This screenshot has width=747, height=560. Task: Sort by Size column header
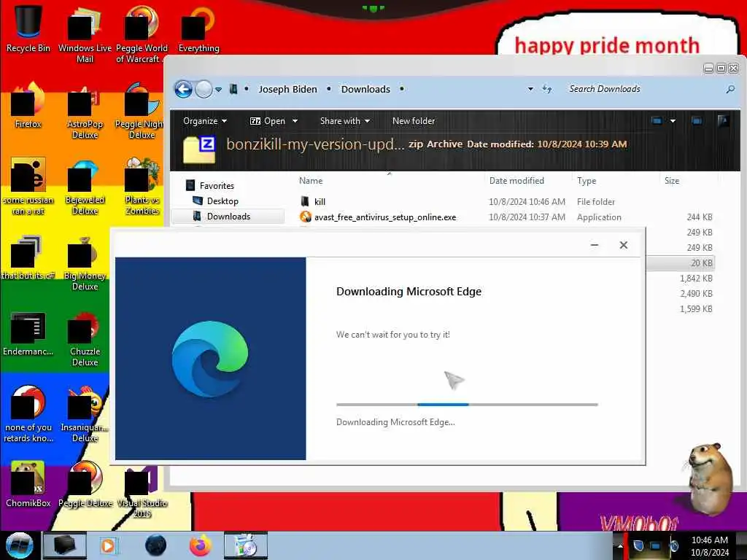(672, 181)
